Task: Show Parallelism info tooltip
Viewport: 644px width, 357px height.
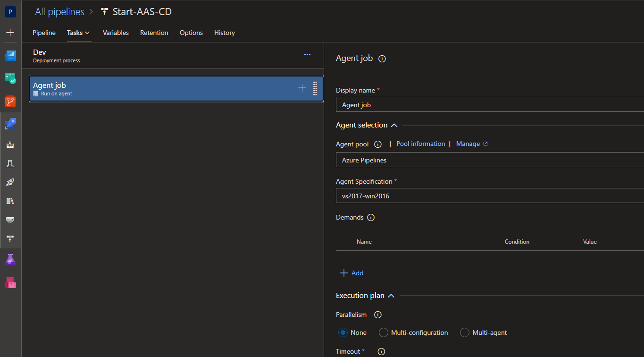Action: click(x=377, y=315)
